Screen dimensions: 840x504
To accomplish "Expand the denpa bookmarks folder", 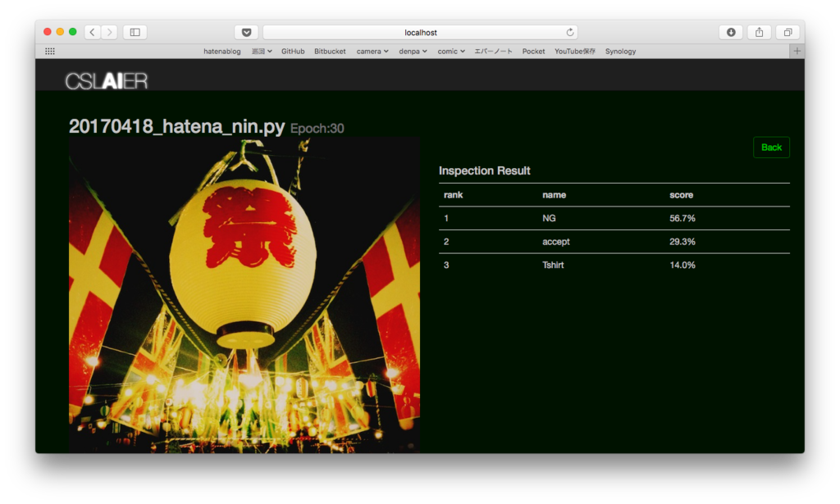I will coord(413,52).
